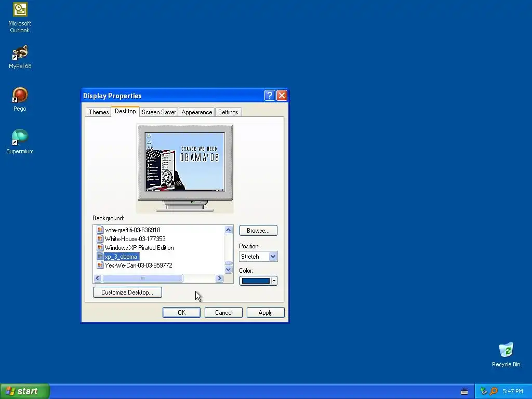The height and width of the screenshot is (399, 532).
Task: Select the Supermium desktop shortcut
Action: pyautogui.click(x=20, y=142)
